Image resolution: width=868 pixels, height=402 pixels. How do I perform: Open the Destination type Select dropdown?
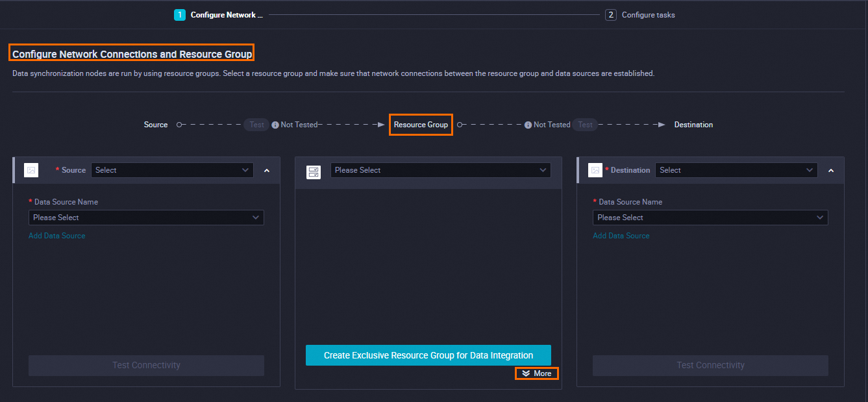(x=736, y=170)
